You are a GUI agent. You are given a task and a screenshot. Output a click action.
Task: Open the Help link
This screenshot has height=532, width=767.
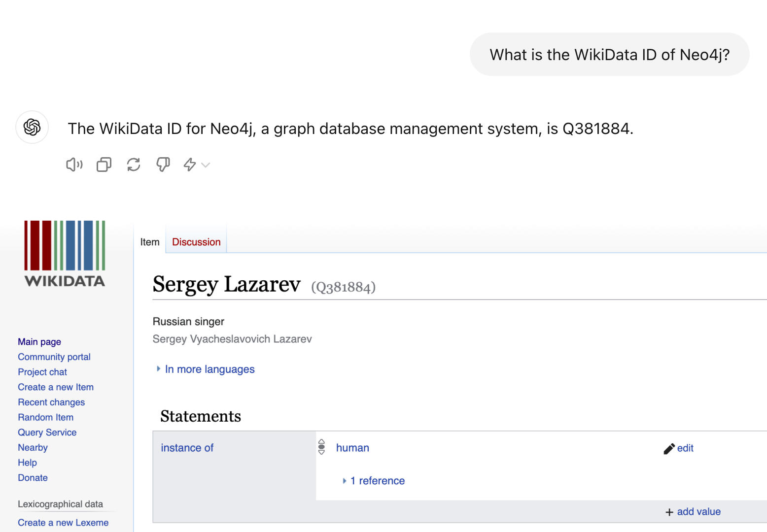pos(28,463)
